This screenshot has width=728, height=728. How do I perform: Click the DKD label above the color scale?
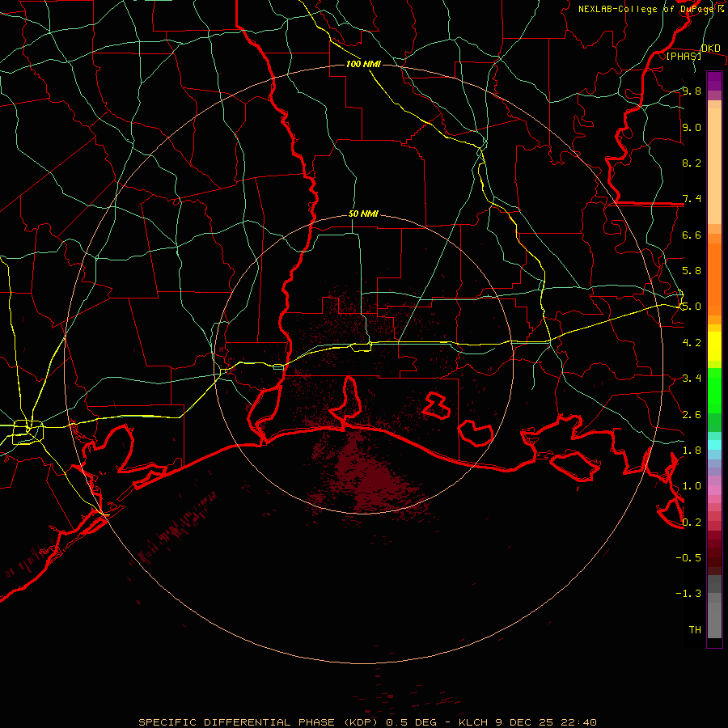(x=711, y=49)
